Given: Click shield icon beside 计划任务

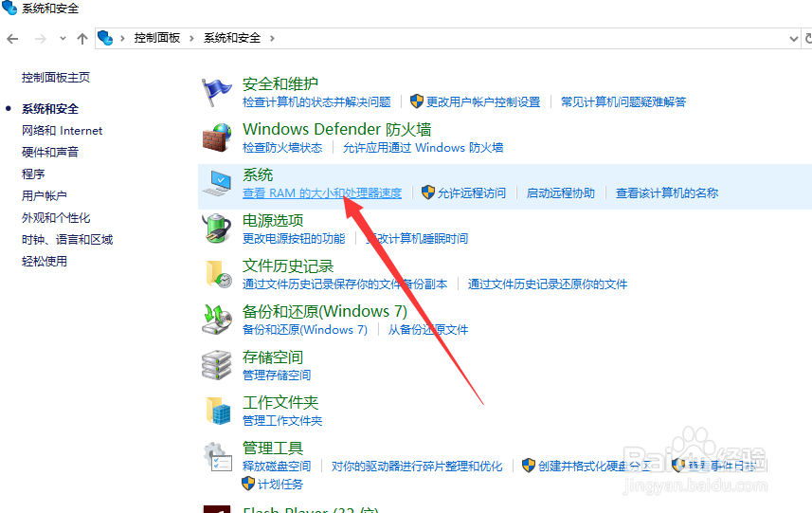Looking at the screenshot, I should point(248,484).
